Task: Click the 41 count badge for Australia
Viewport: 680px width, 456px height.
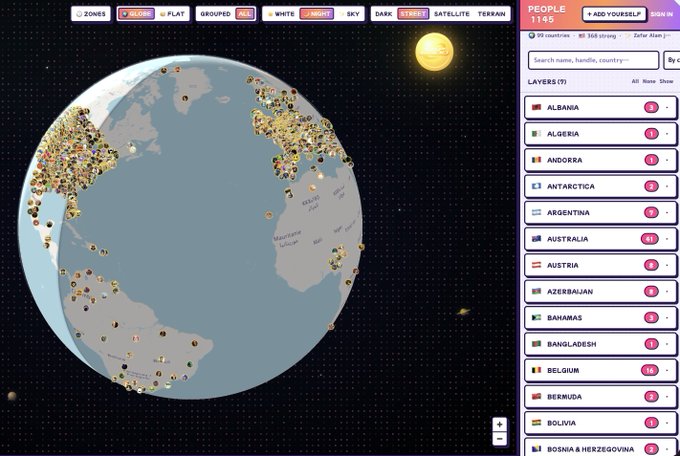Action: [649, 239]
